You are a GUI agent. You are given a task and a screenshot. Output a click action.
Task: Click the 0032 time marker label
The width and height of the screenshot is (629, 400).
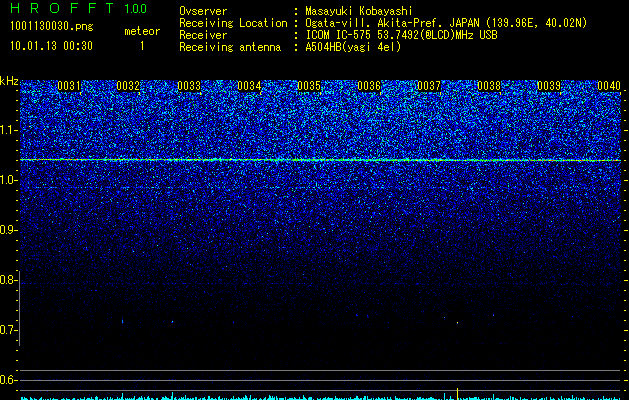pos(128,86)
